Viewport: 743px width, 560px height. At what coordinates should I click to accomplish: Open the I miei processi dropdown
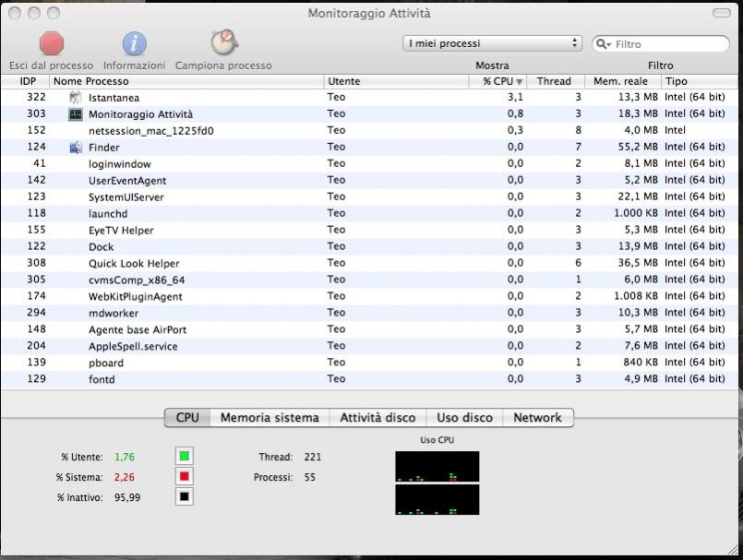click(x=492, y=43)
